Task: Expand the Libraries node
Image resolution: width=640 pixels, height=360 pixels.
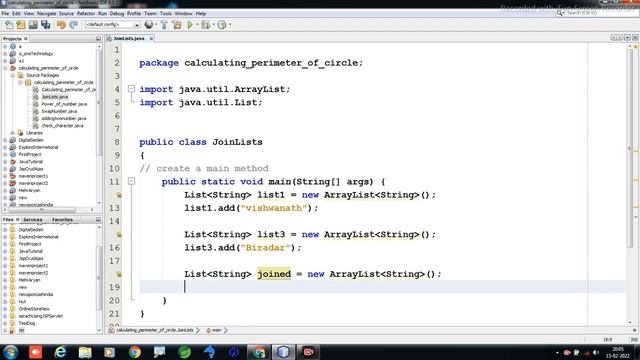Action: pyautogui.click(x=13, y=133)
